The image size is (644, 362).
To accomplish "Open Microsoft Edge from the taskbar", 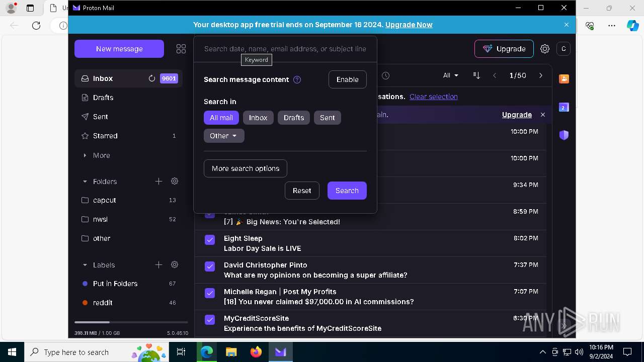I will pyautogui.click(x=207, y=352).
